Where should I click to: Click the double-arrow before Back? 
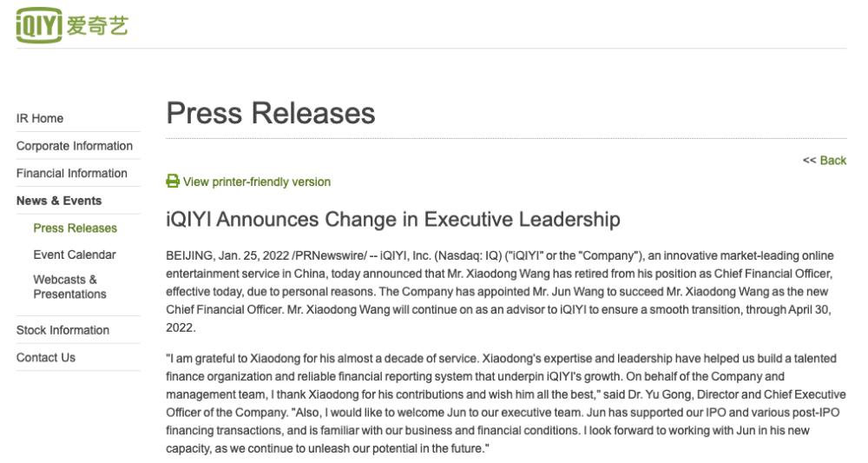[809, 161]
